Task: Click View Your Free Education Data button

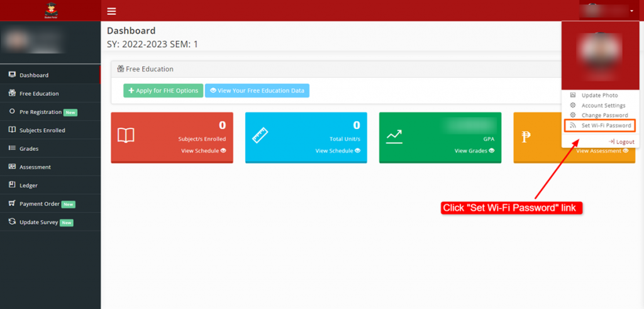Action: click(257, 91)
